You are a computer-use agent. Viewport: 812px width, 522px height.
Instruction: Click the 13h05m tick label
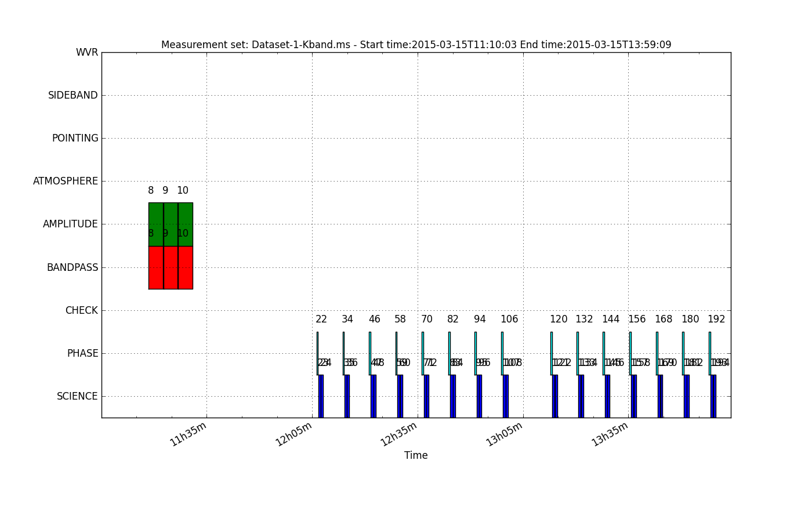(x=505, y=434)
